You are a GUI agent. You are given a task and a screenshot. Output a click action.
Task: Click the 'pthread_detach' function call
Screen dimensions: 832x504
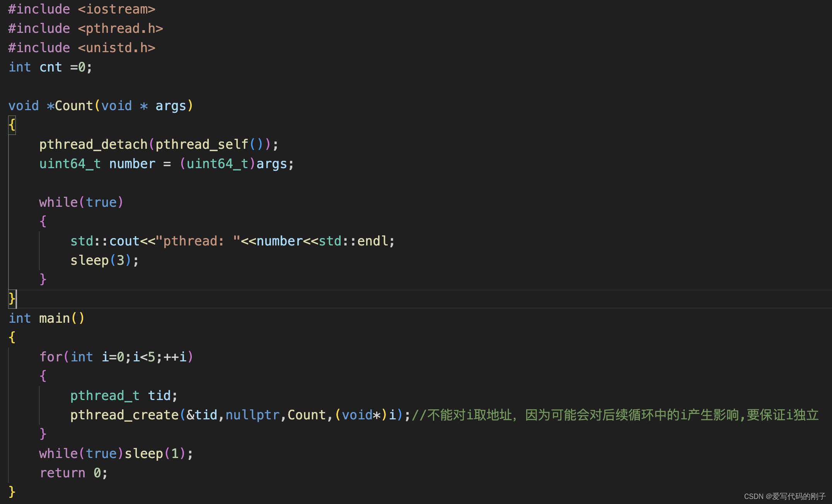pyautogui.click(x=93, y=145)
